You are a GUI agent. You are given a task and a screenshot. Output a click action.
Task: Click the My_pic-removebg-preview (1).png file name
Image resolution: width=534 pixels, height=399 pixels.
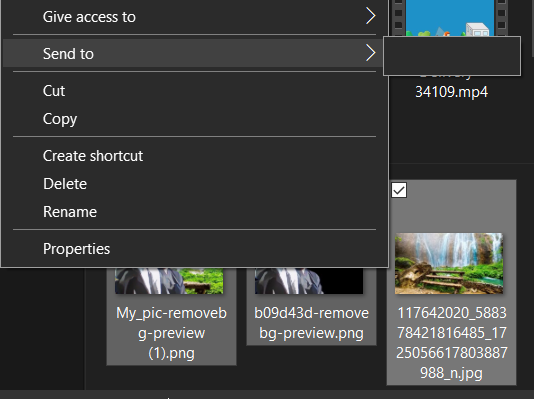[x=171, y=333]
